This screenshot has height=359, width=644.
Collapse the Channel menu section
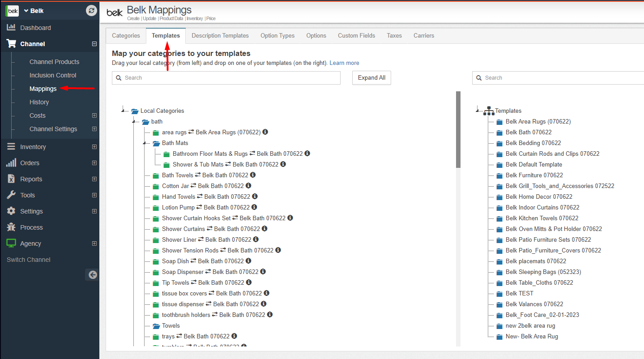[x=94, y=44]
